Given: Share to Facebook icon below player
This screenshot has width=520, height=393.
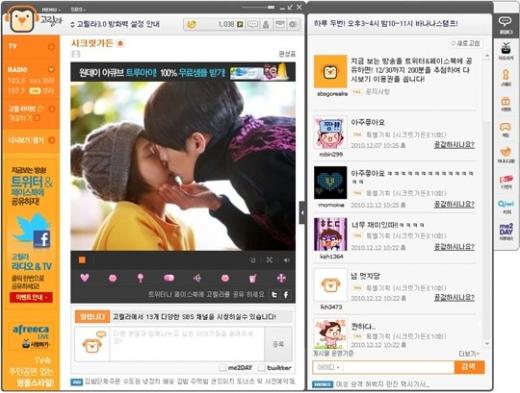Looking at the screenshot, I should pos(286,295).
